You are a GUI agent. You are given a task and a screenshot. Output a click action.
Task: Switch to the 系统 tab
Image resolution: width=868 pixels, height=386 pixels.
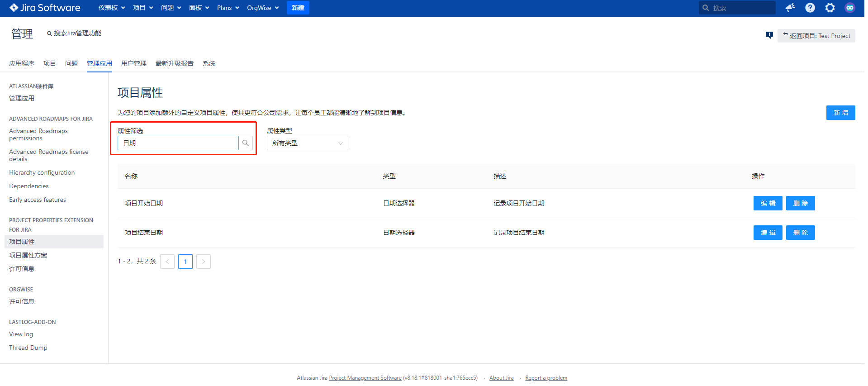pyautogui.click(x=209, y=63)
